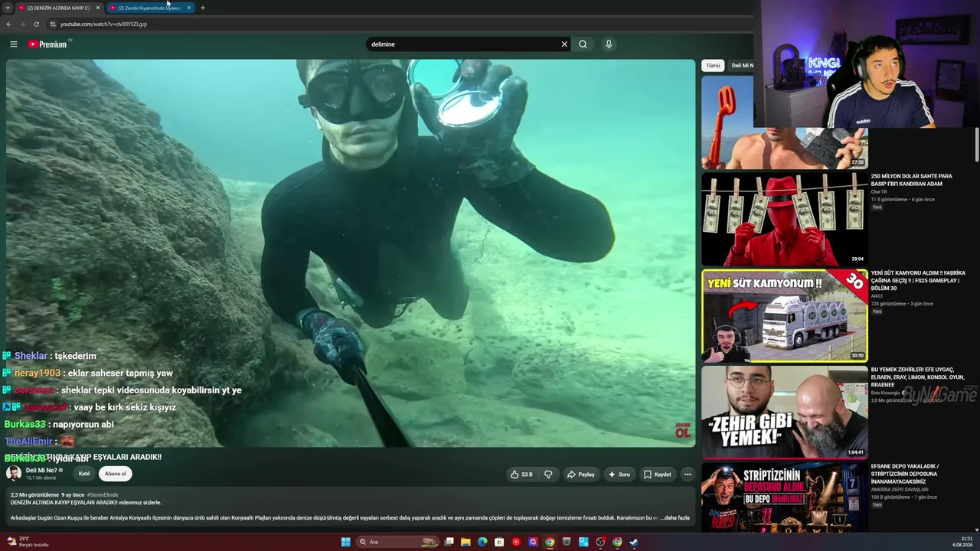Open the active Chrome taskbar icon
The width and height of the screenshot is (980, 551).
point(550,542)
